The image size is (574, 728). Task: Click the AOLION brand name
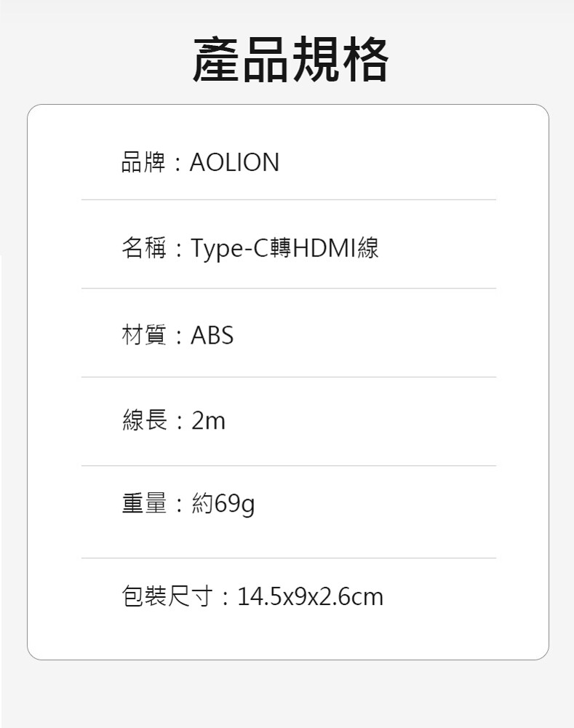(234, 162)
